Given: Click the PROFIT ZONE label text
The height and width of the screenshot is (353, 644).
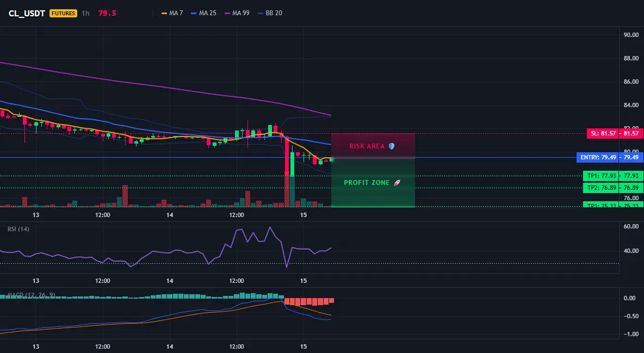Looking at the screenshot, I should point(367,182).
